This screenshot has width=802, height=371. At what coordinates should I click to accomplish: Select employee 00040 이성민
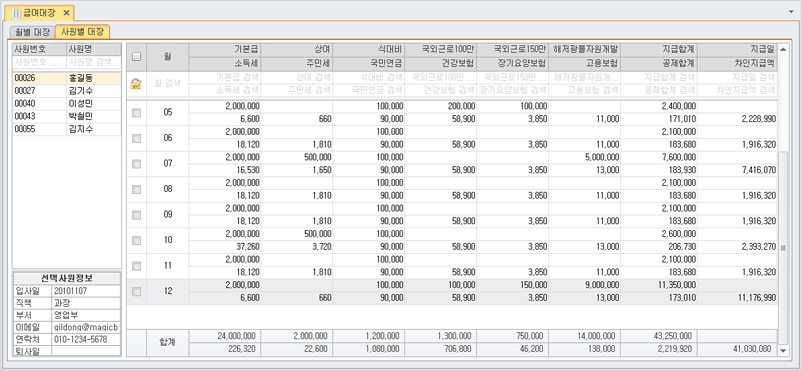[x=67, y=104]
